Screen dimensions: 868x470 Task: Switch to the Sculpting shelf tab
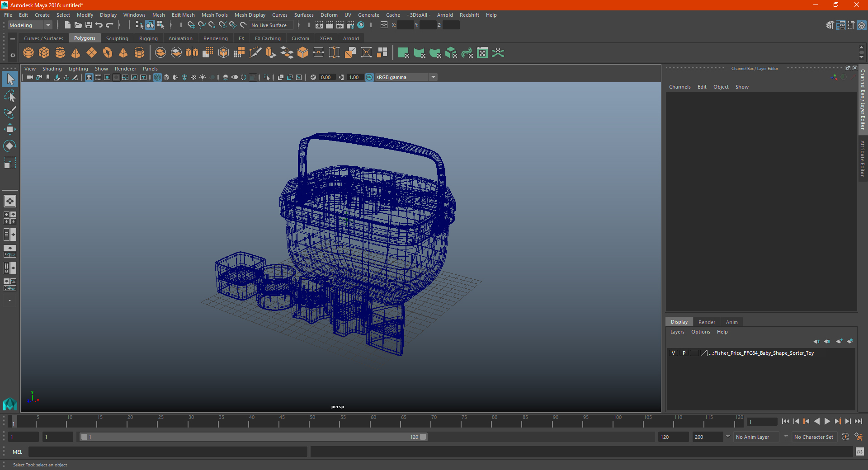tap(117, 38)
